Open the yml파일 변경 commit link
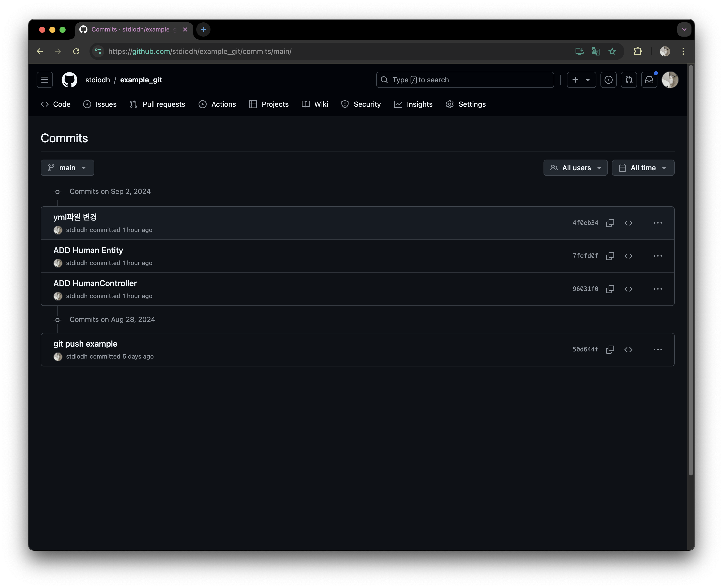The width and height of the screenshot is (723, 588). pyautogui.click(x=75, y=217)
